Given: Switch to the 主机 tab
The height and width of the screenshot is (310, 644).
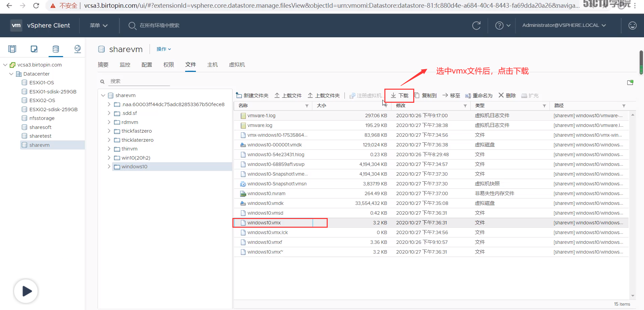Looking at the screenshot, I should coord(212,65).
